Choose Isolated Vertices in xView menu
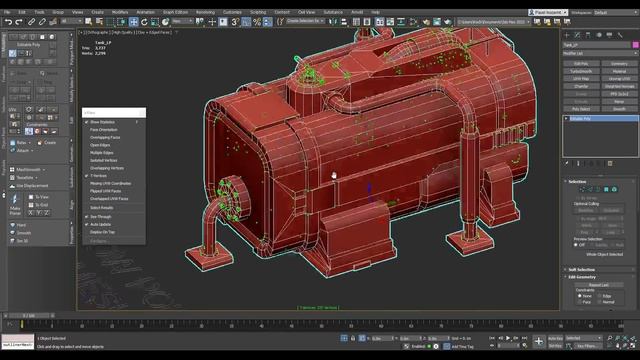640x360 pixels. tap(103, 160)
